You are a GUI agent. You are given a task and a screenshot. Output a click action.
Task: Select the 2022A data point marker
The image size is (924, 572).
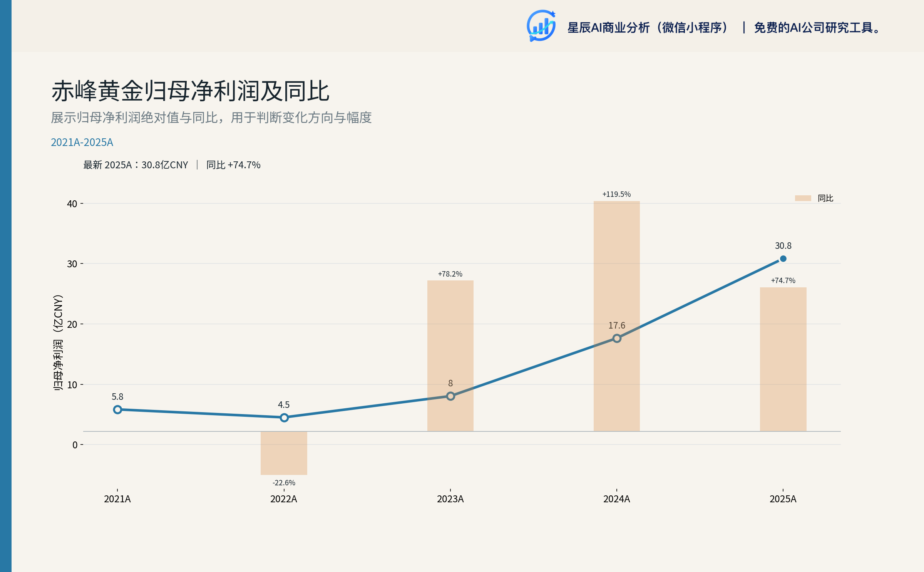[x=284, y=418]
